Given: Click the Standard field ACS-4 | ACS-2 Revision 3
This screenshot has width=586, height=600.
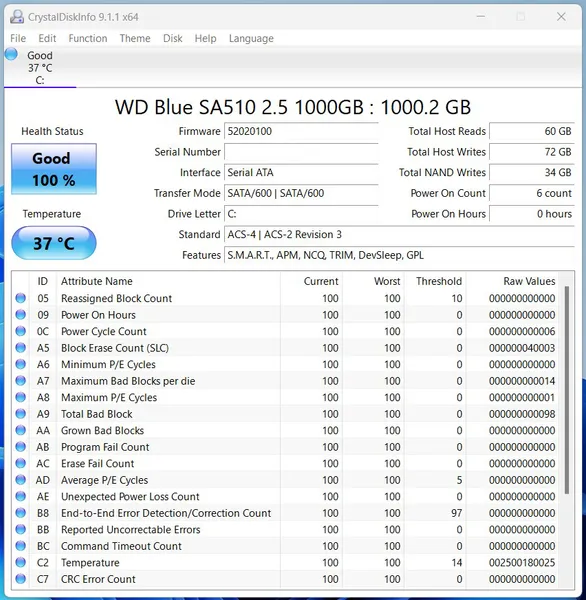Looking at the screenshot, I should coord(399,235).
